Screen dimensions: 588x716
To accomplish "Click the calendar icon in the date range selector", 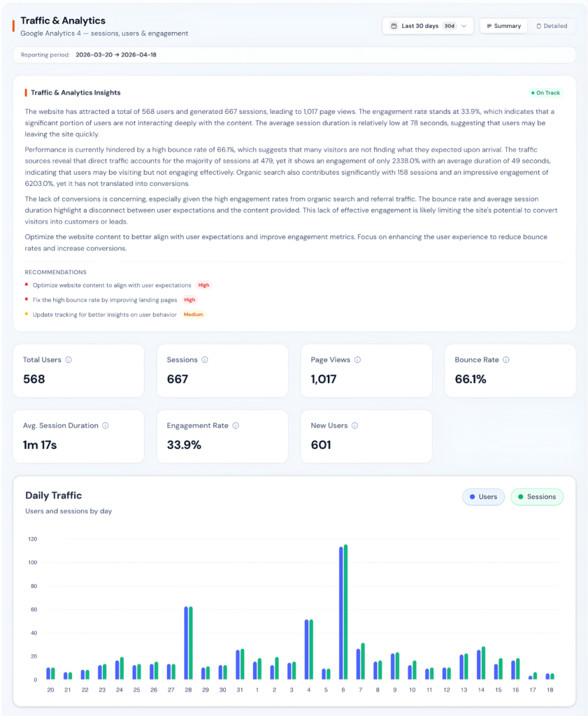I will pos(394,25).
